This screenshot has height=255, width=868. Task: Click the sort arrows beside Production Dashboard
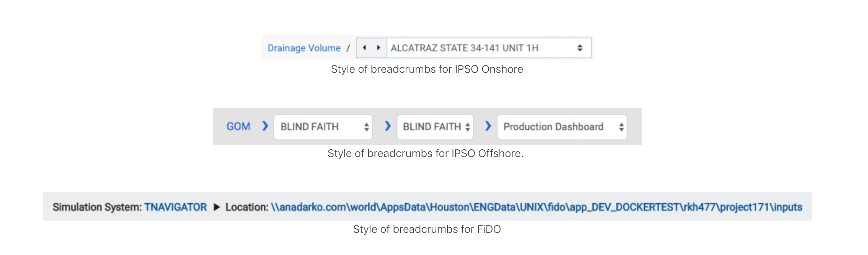tap(622, 127)
